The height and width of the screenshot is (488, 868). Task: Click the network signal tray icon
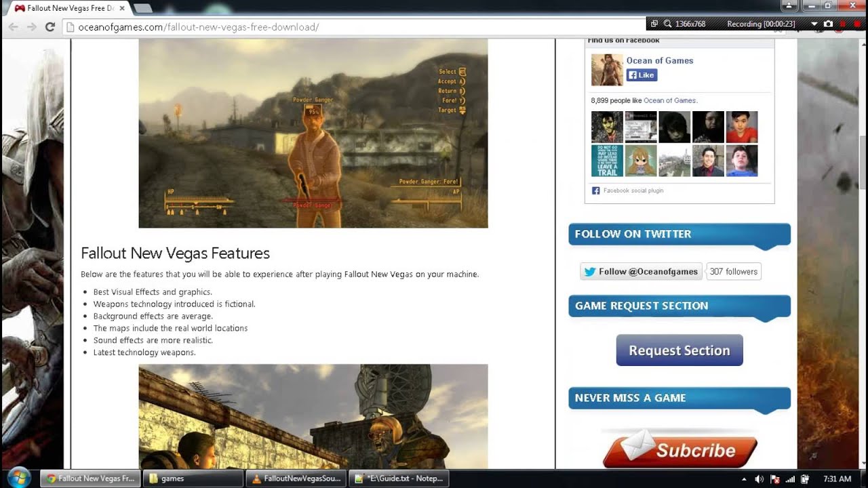point(790,479)
